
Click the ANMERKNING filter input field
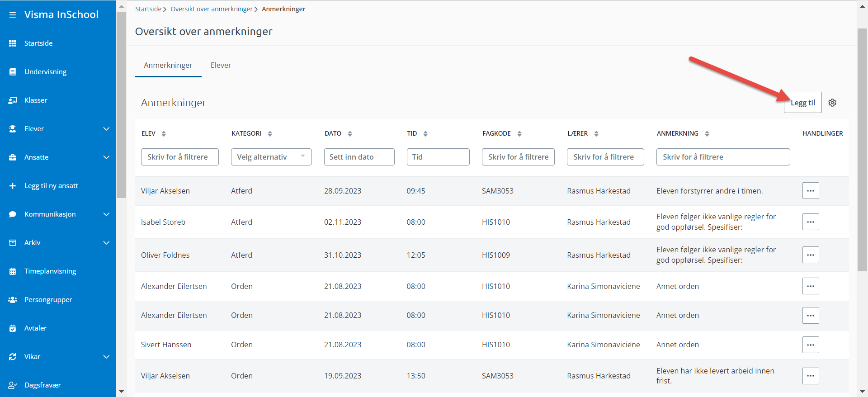point(723,157)
